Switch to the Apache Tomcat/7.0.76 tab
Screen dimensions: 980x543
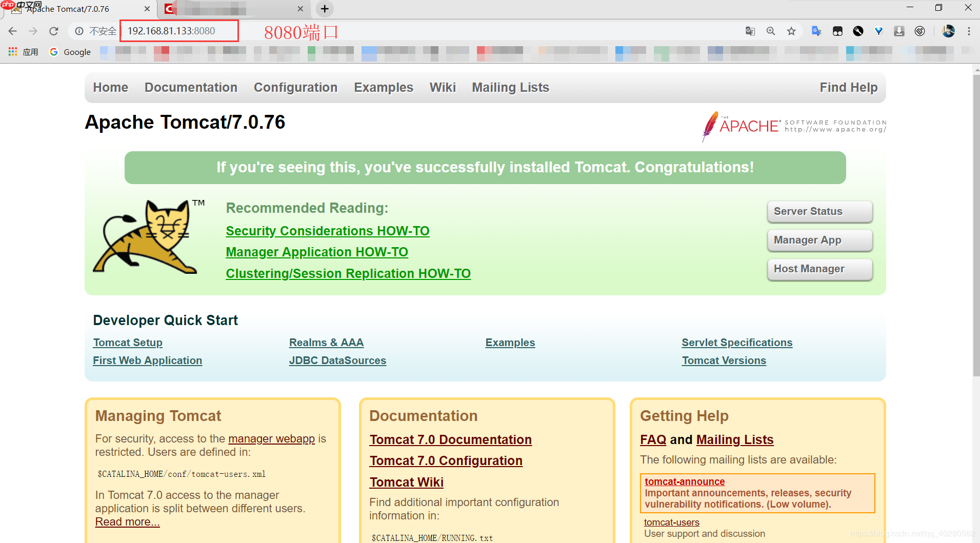click(x=77, y=9)
